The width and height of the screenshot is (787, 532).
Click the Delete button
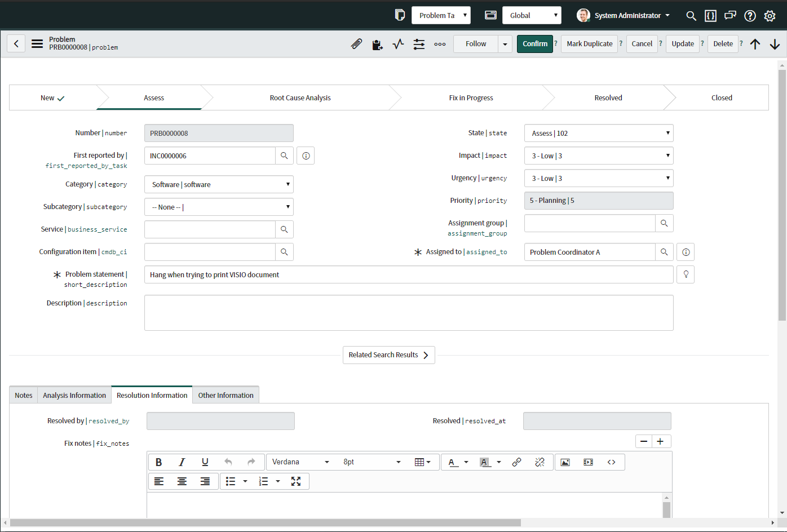723,44
